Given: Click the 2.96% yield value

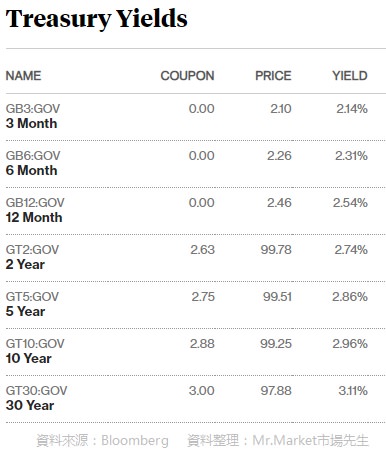Looking at the screenshot, I should click(350, 344).
